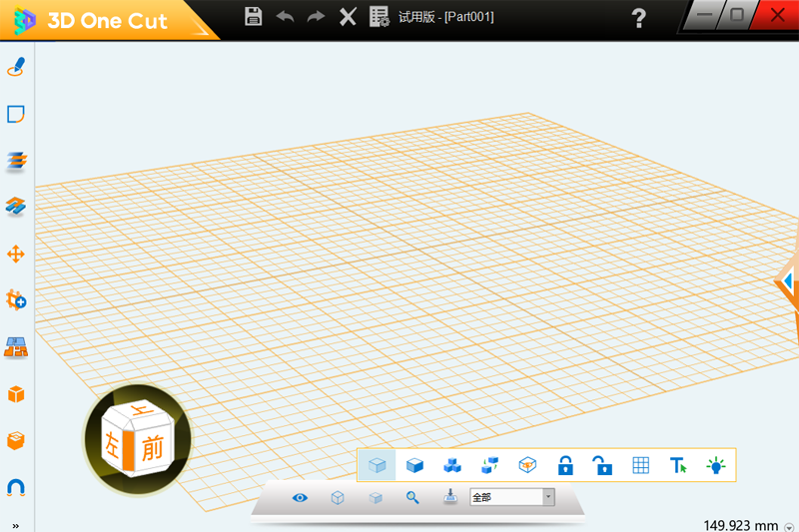This screenshot has height=532, width=799.
Task: Click the Save floppy disk icon
Action: pyautogui.click(x=254, y=16)
